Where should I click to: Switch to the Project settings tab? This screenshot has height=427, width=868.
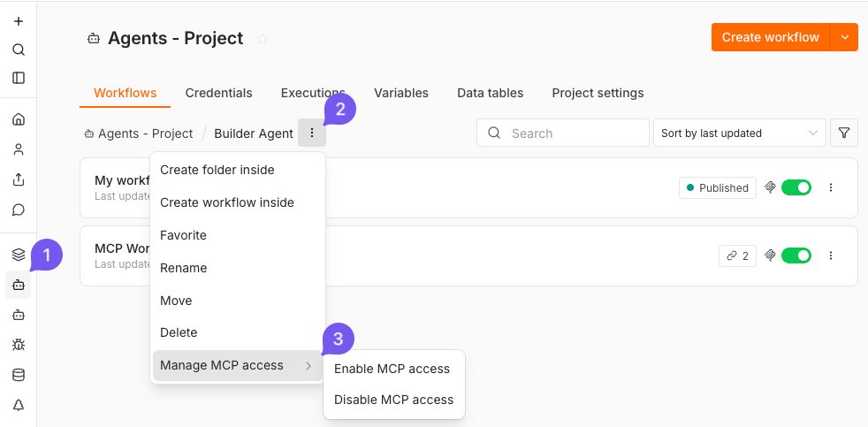tap(598, 93)
